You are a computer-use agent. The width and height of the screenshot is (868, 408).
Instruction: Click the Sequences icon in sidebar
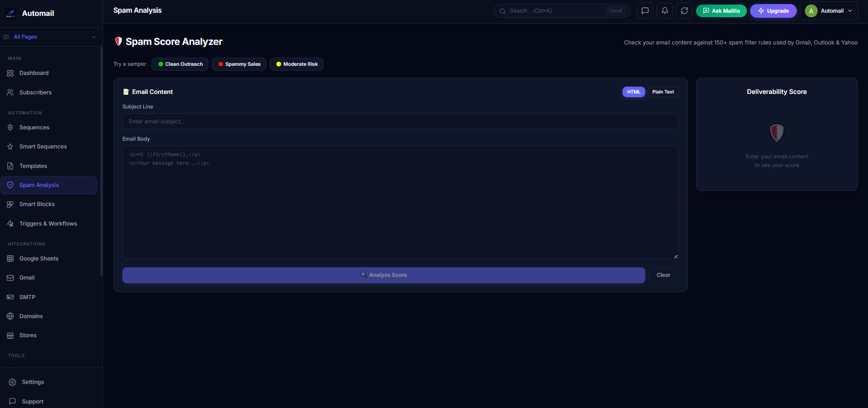(10, 128)
